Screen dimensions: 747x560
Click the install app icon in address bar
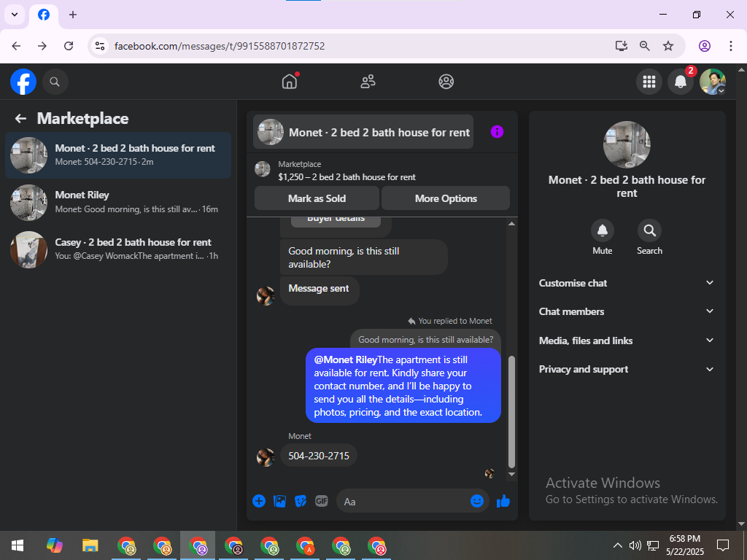click(621, 46)
